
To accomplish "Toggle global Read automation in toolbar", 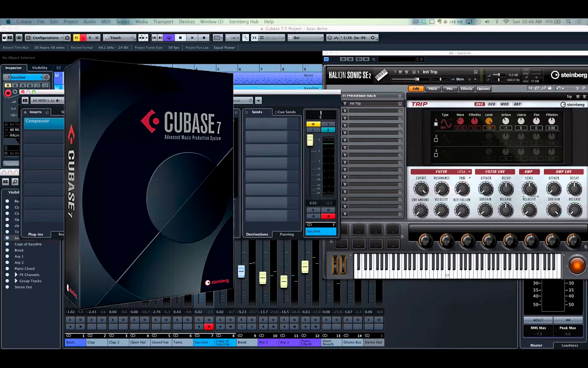I will click(90, 38).
